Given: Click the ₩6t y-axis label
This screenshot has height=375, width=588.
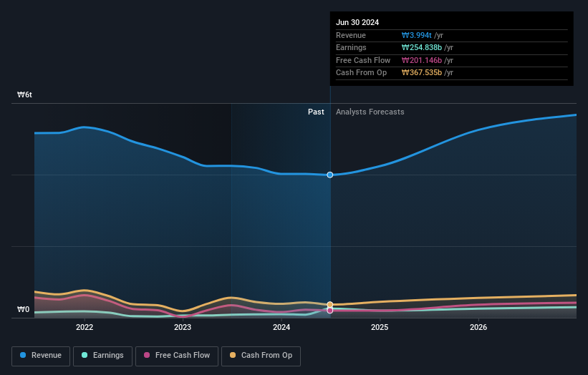Looking at the screenshot, I should tap(24, 94).
